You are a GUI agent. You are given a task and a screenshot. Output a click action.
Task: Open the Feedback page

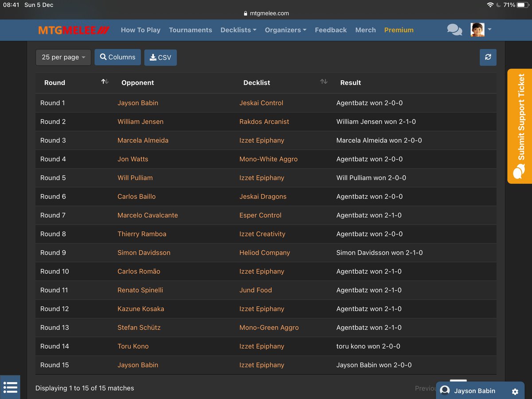point(331,30)
